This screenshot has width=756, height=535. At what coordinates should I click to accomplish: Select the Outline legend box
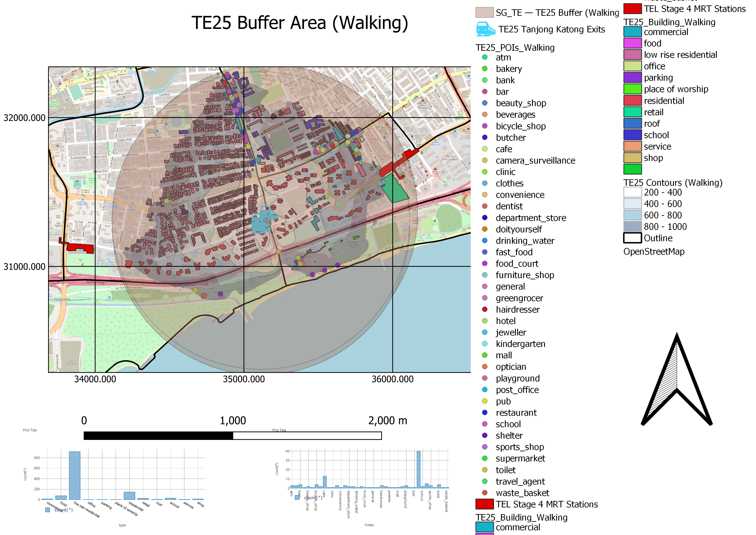point(632,238)
